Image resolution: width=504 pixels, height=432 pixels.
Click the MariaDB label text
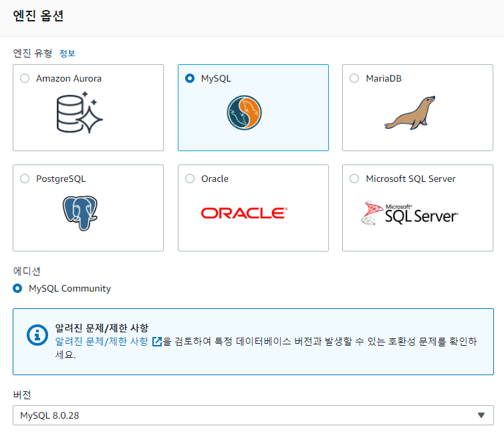point(384,78)
